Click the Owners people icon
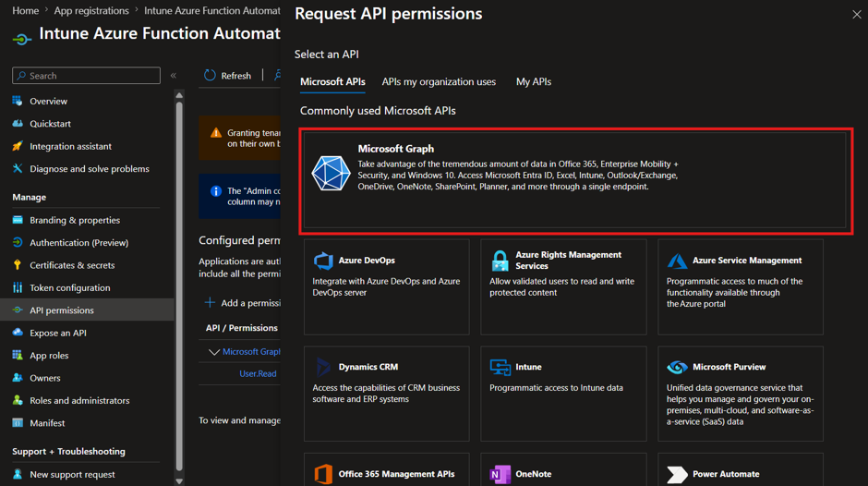 (18, 378)
